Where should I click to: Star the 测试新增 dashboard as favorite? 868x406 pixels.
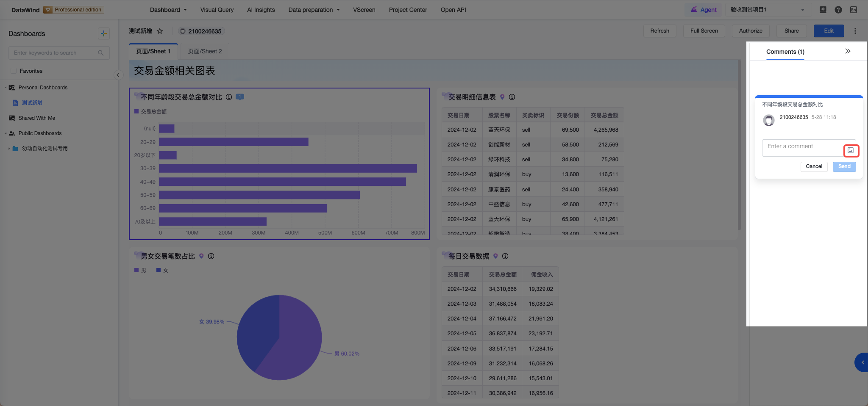[x=160, y=31]
